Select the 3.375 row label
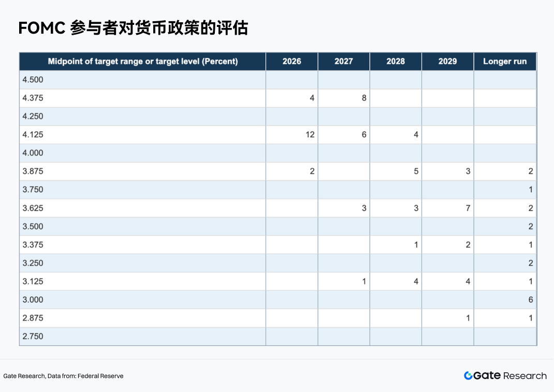Screen dimensions: 554x392 click(x=33, y=245)
